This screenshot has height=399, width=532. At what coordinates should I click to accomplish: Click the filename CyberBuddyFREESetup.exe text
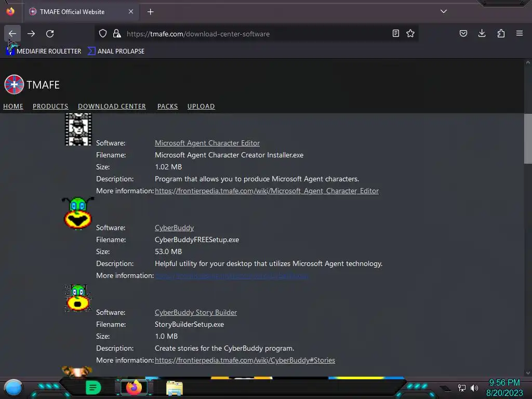(197, 240)
